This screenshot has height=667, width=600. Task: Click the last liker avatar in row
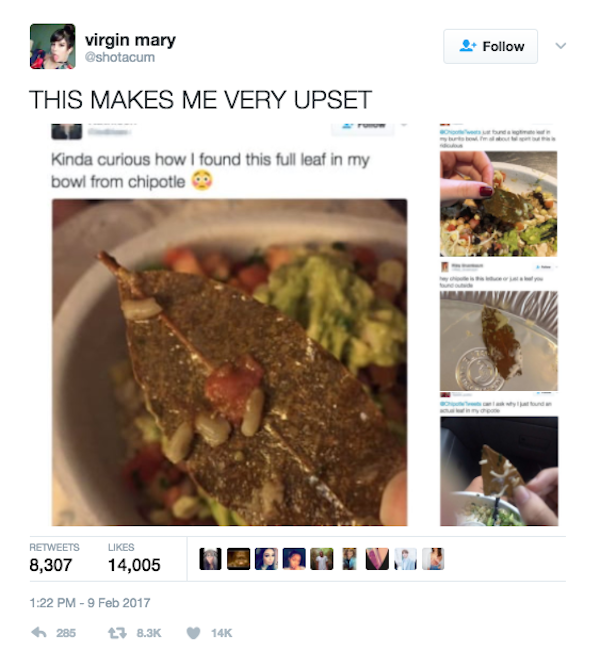point(433,559)
